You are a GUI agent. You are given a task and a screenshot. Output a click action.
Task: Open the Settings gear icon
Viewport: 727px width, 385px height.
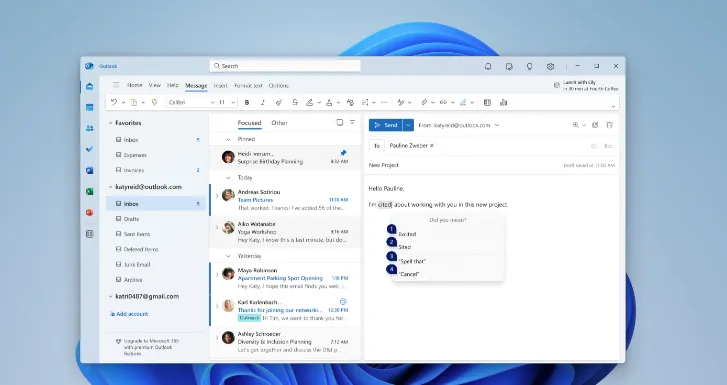(550, 66)
